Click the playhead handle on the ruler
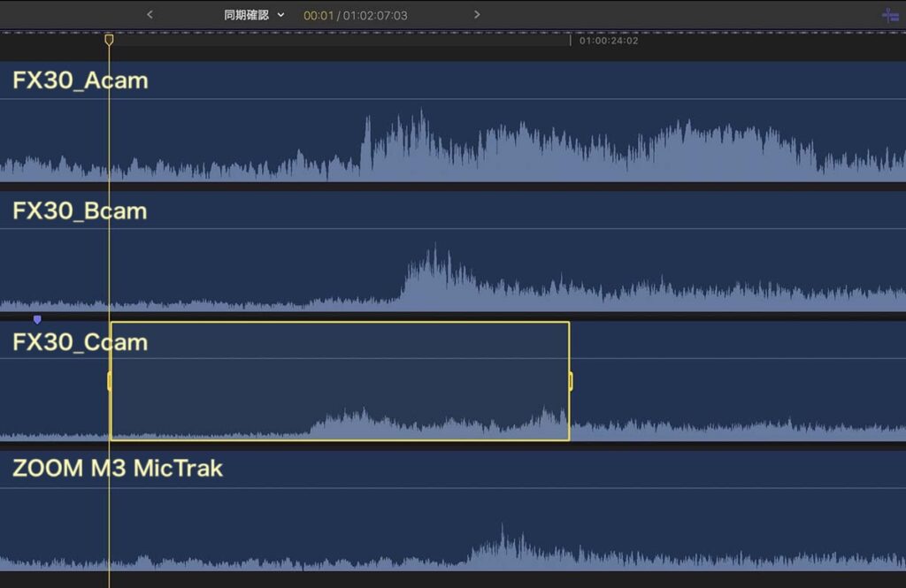 (x=109, y=40)
